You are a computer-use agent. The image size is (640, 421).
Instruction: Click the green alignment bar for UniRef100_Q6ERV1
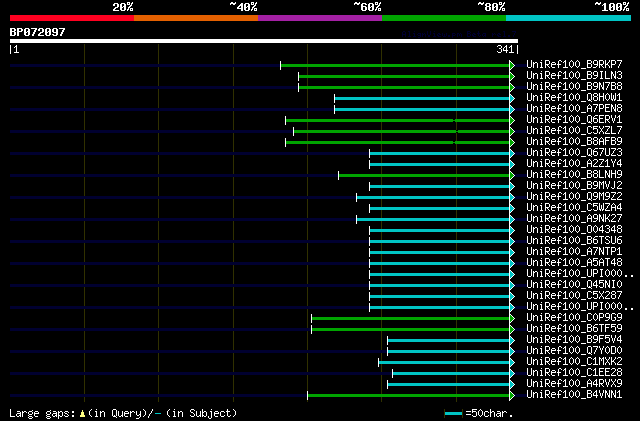coord(398,120)
